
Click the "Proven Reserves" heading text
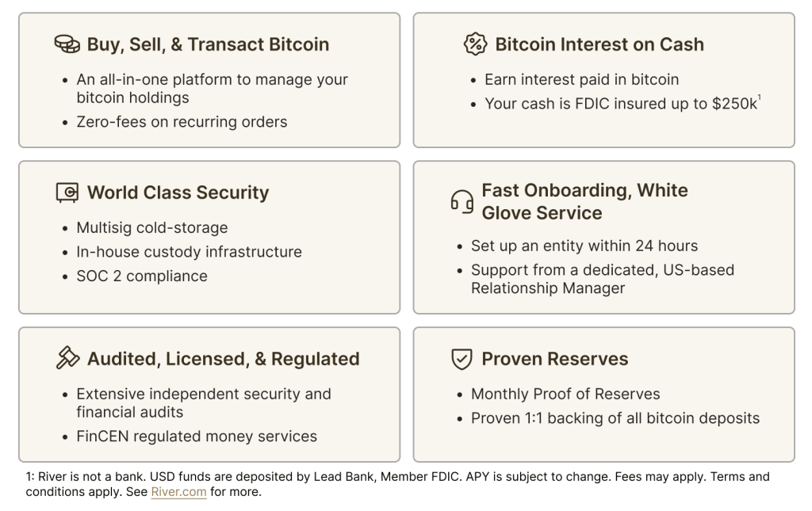coord(554,359)
